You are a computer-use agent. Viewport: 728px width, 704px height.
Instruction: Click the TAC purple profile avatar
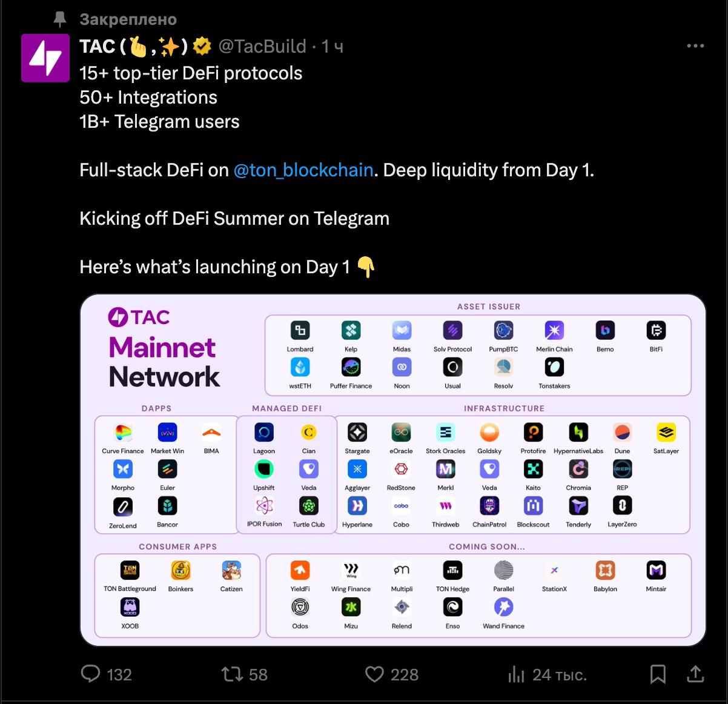click(45, 58)
